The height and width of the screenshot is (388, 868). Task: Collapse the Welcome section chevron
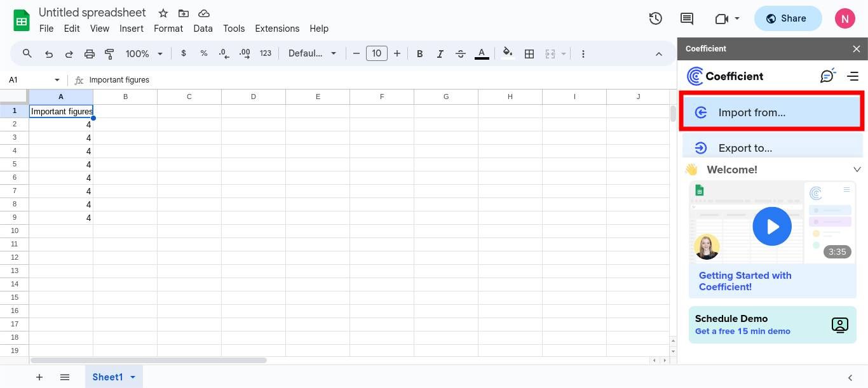(x=857, y=170)
